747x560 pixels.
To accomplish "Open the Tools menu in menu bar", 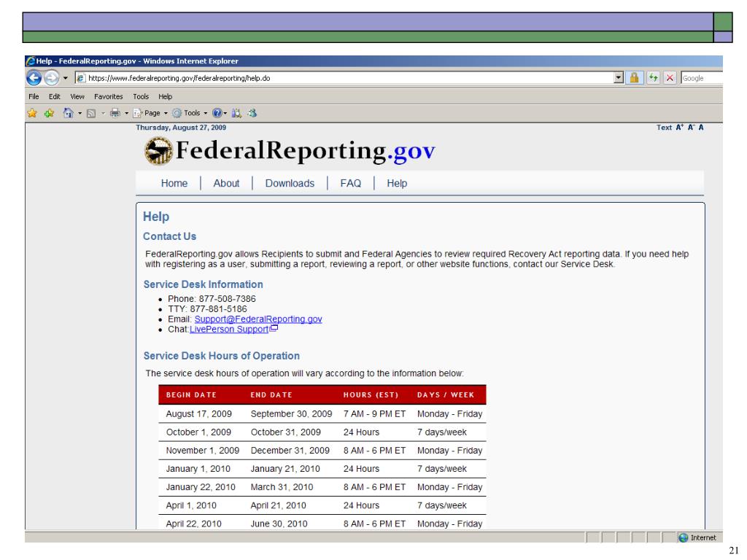I will [141, 97].
